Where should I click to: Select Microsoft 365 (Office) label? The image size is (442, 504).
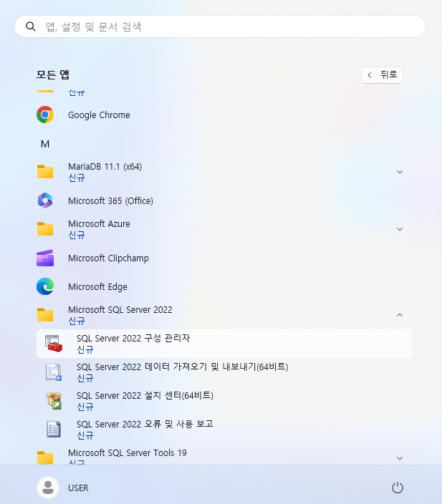110,201
